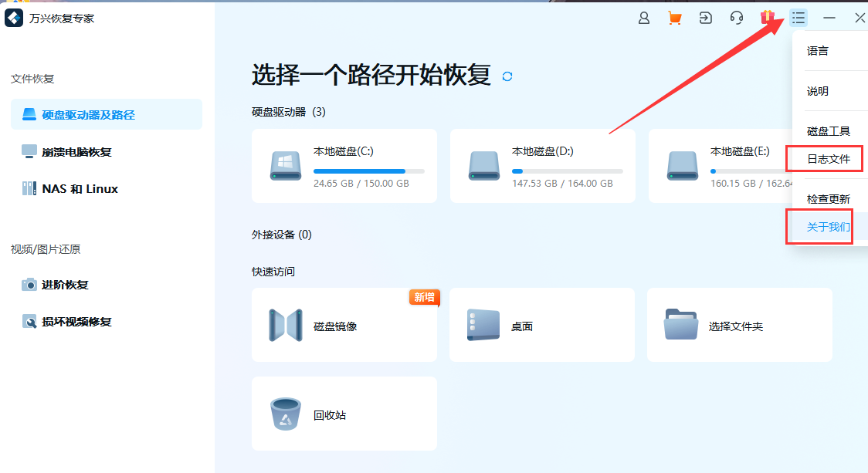Image resolution: width=868 pixels, height=473 pixels.
Task: Click the 万兴恢复专家 title text
Action: (62, 19)
